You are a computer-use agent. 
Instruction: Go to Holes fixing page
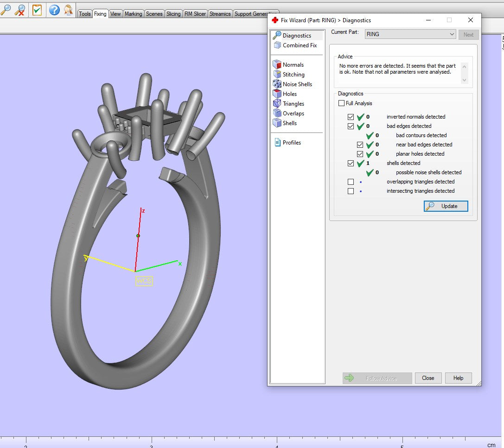point(289,94)
